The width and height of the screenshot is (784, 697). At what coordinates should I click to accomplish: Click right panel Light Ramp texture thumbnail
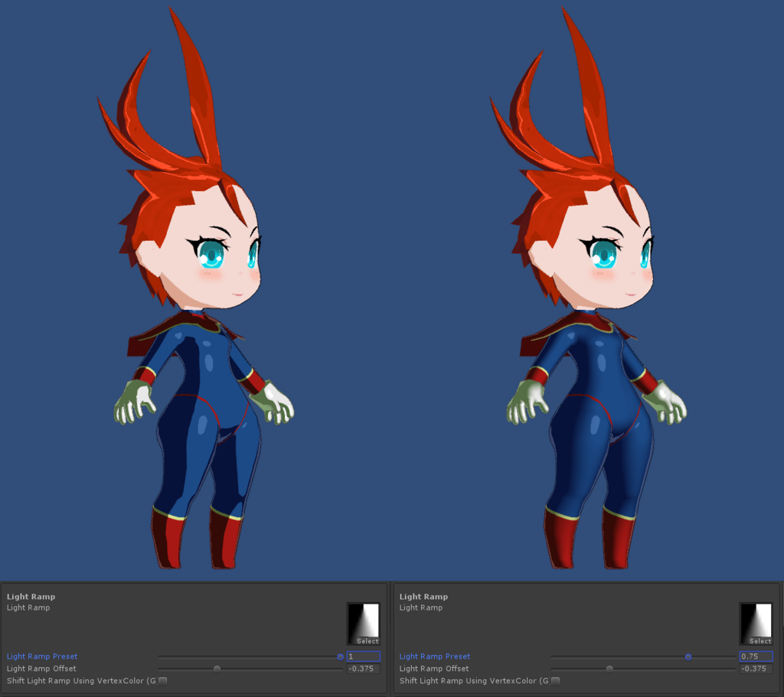756,624
